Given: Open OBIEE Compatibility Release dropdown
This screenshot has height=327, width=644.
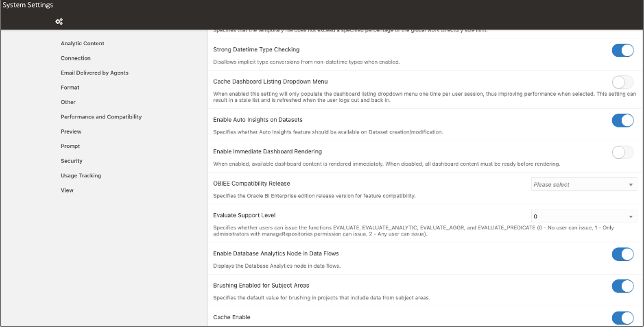Looking at the screenshot, I should tap(584, 185).
